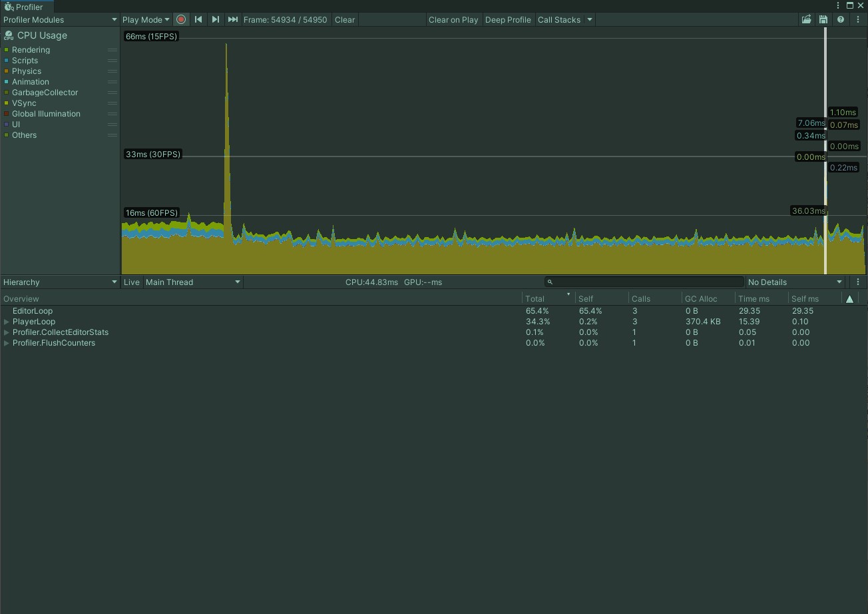The height and width of the screenshot is (614, 868).
Task: Click the UI drag handle icon
Action: [112, 125]
